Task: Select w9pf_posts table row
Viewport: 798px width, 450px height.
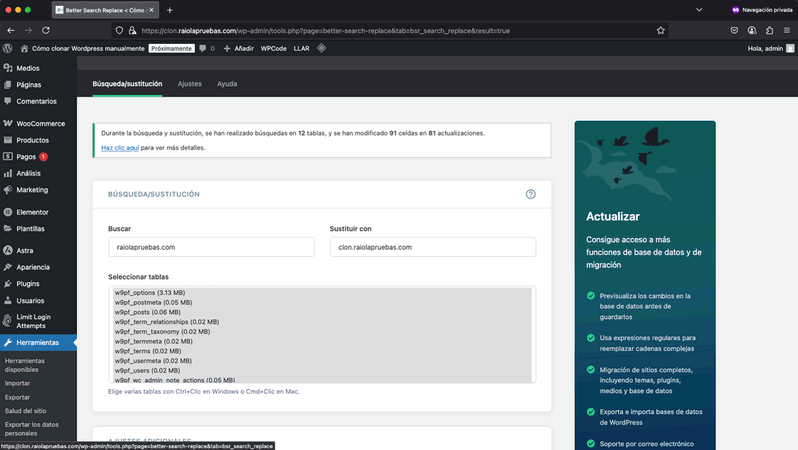Action: pos(323,312)
